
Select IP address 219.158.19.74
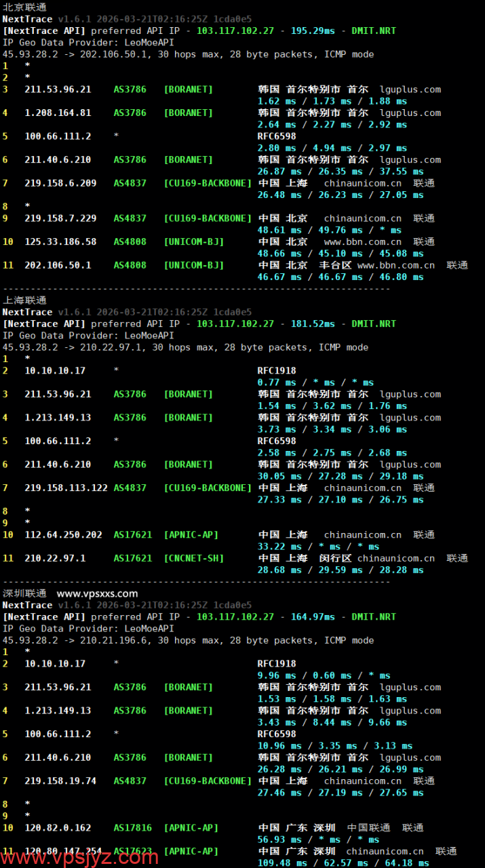(x=60, y=781)
